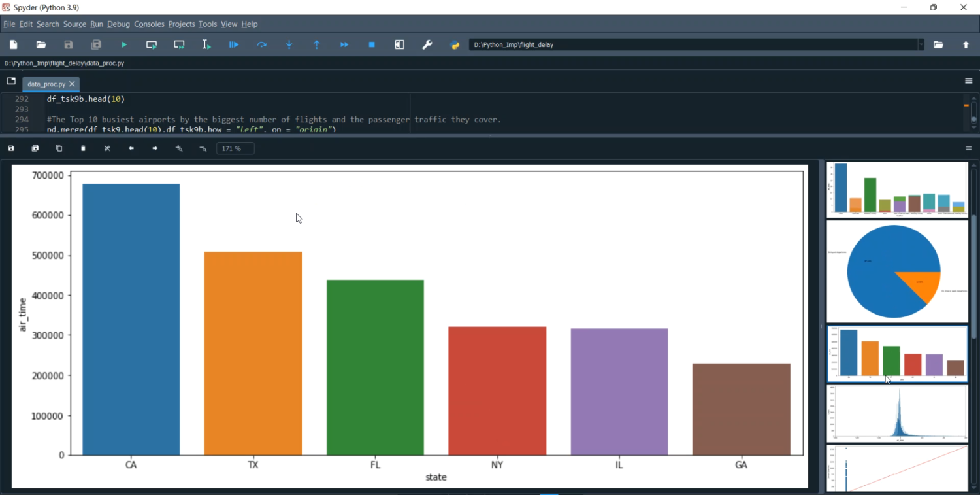The height and width of the screenshot is (495, 980).
Task: Open the PYTHONPATH manager
Action: (454, 44)
